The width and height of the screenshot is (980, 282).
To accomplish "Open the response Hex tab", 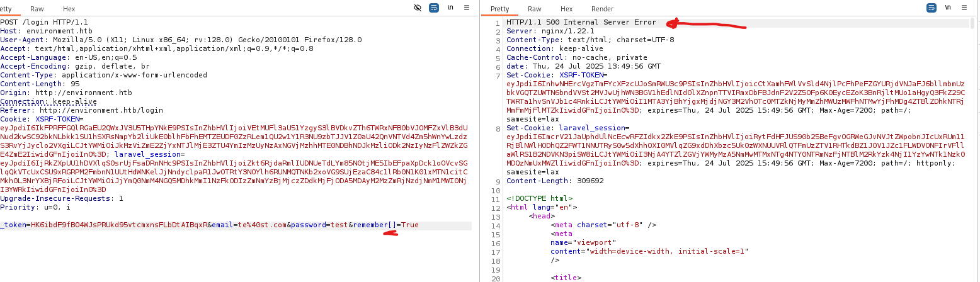I will coord(566,9).
